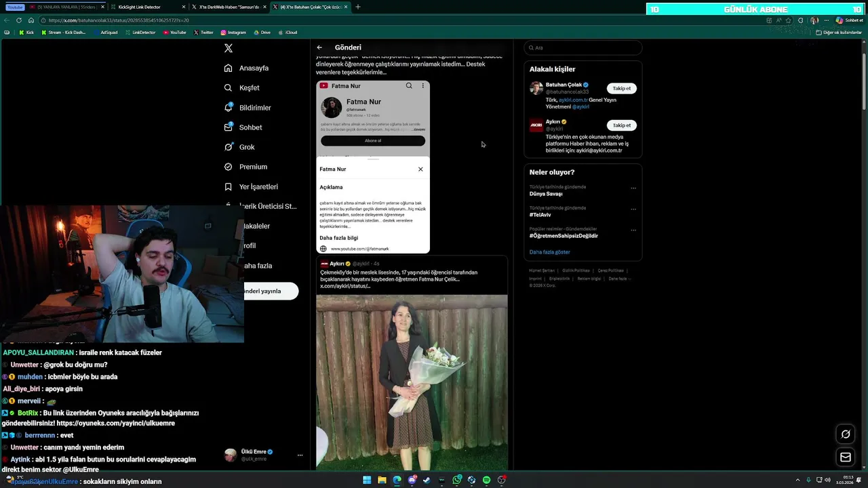Open iCloud bookmark
Screen dimensions: 868x488
pos(288,33)
